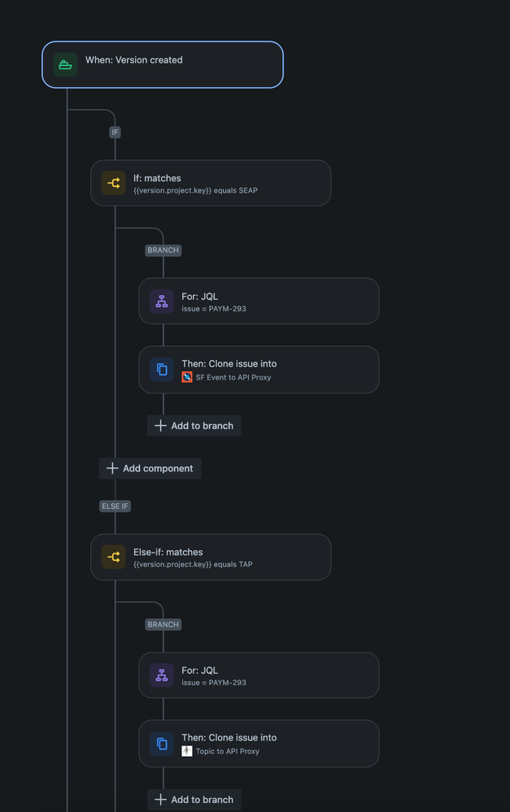Click the purple icon on second For: JQL block

pos(161,675)
